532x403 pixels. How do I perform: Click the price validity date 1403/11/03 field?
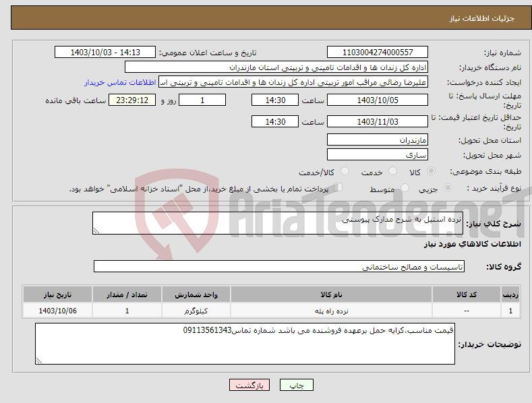(x=378, y=121)
